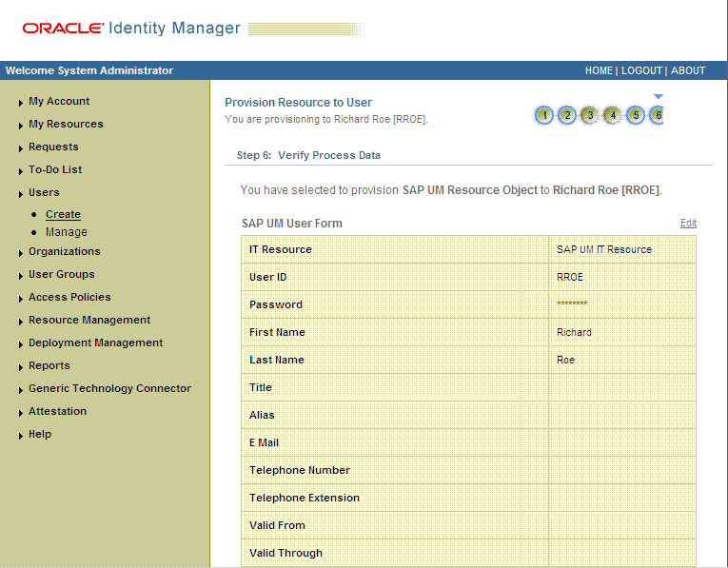Click the SAP UM User Form title
Viewport: 728px width, 568px height.
click(292, 224)
